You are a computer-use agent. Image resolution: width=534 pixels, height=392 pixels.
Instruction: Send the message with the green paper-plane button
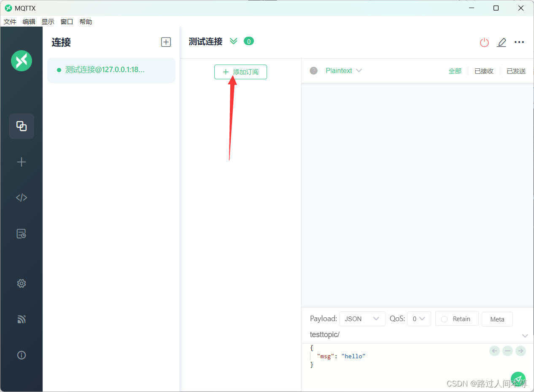point(518,379)
